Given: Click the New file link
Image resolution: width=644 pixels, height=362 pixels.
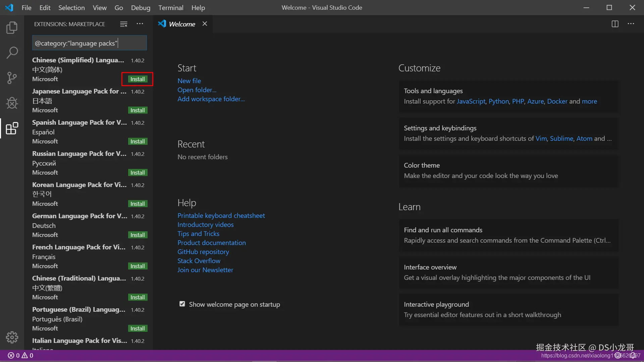Looking at the screenshot, I should (x=189, y=81).
